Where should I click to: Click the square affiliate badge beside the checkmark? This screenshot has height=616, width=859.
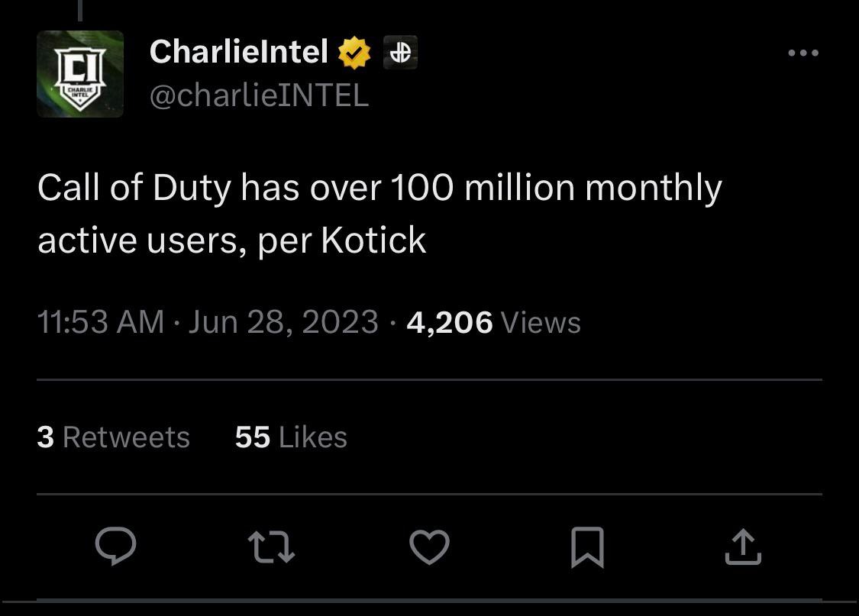click(399, 53)
